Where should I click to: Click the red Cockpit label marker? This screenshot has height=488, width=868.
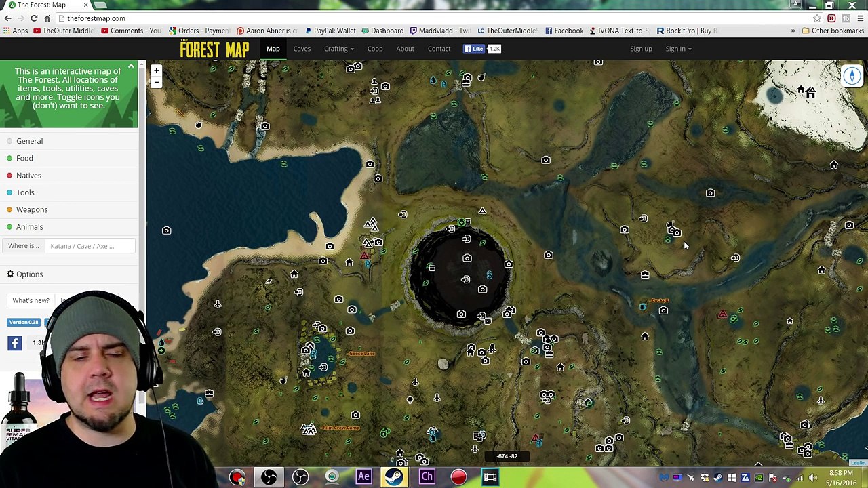(658, 300)
